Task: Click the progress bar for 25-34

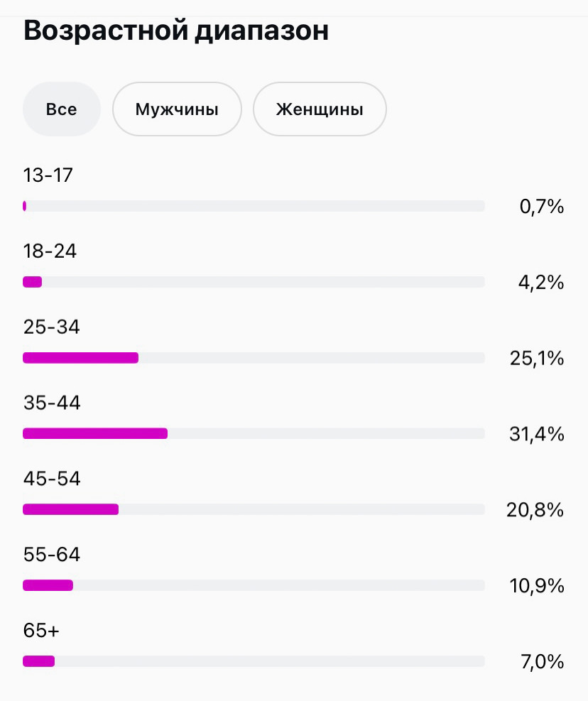Action: coord(254,358)
